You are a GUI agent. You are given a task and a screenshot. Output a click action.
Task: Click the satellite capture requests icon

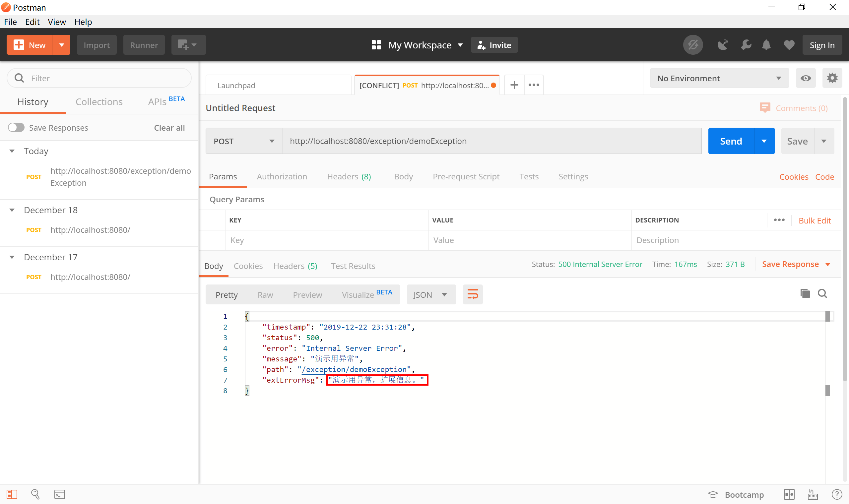pyautogui.click(x=722, y=45)
